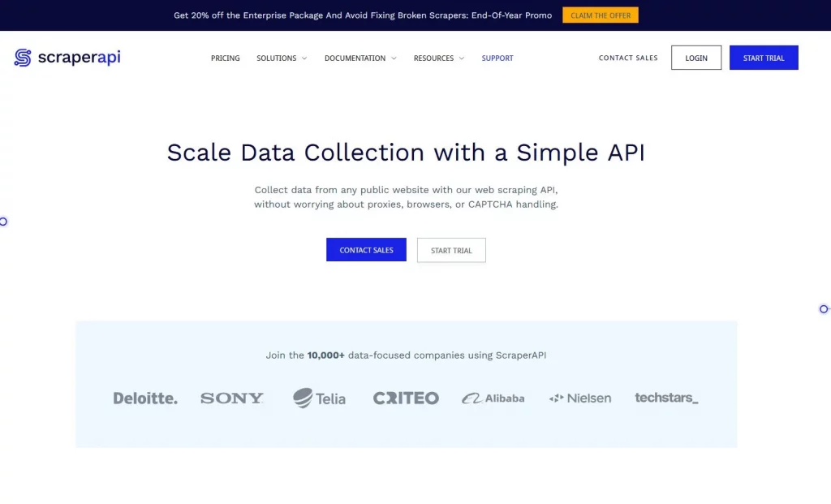Viewport: 831px width, 504px height.
Task: Open the PRICING page
Action: [x=225, y=58]
